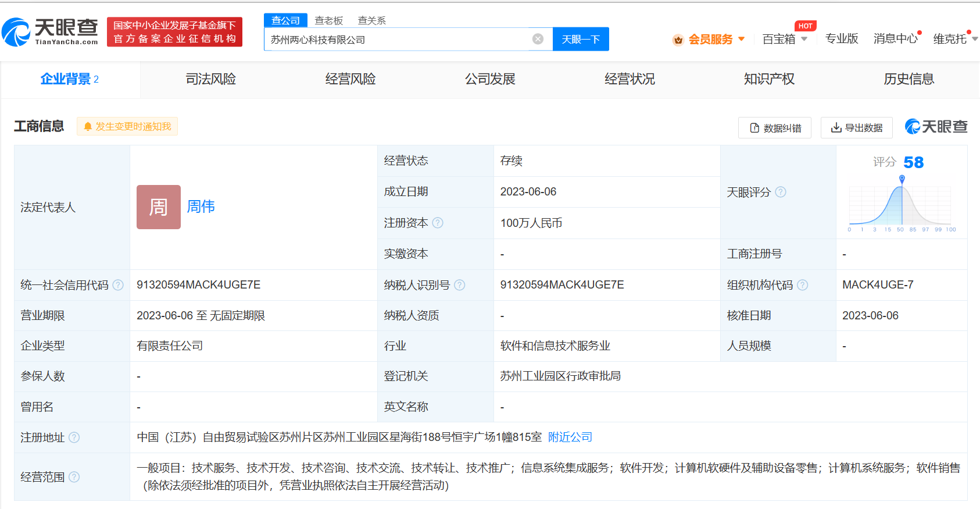Expand the 维克托 user dropdown arrow
This screenshot has width=980, height=509.
975,39
